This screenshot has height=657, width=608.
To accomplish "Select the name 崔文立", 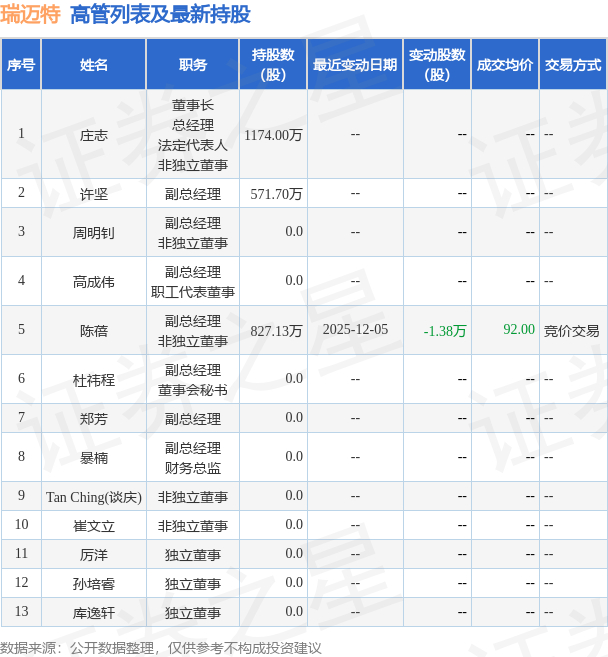I will click(94, 526).
